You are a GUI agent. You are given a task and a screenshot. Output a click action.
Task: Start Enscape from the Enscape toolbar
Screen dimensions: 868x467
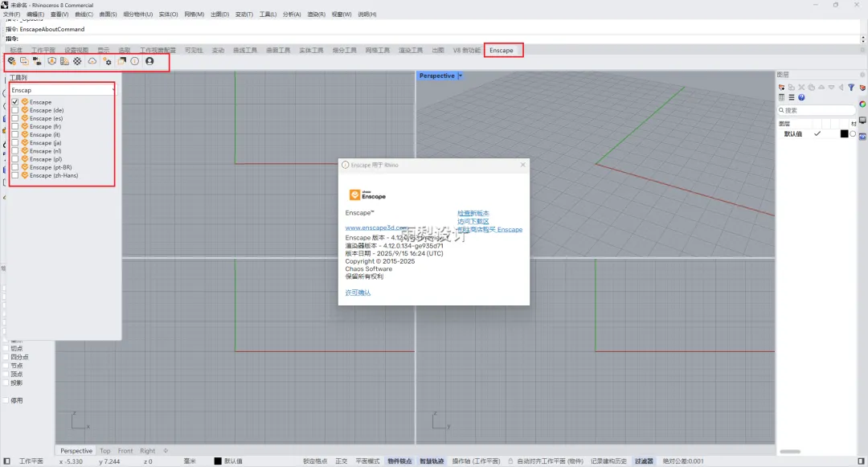[11, 61]
